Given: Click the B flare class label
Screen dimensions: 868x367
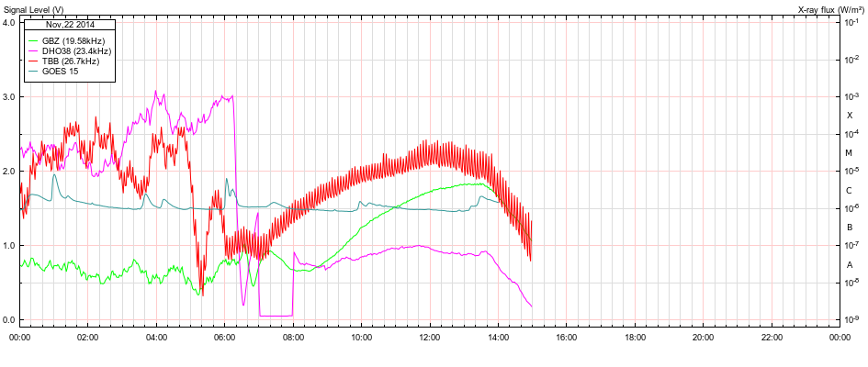Looking at the screenshot, I should (x=850, y=228).
